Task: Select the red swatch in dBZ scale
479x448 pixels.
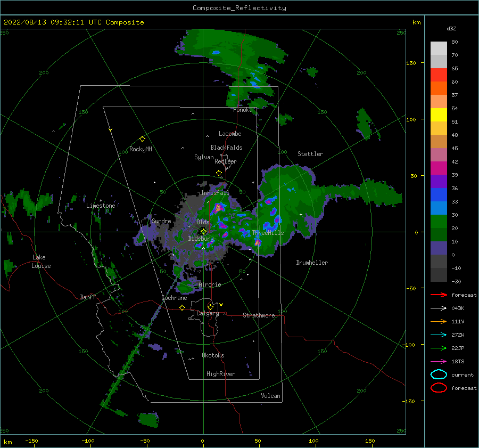Action: [x=439, y=75]
